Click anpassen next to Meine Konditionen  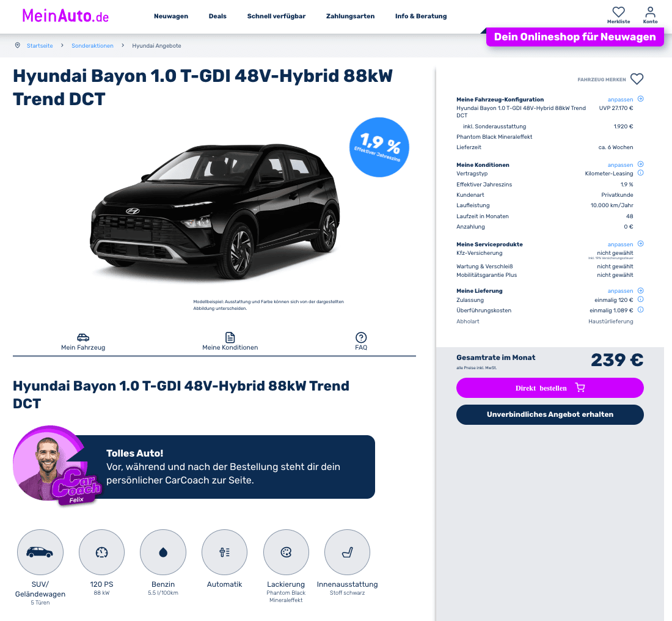coord(620,164)
